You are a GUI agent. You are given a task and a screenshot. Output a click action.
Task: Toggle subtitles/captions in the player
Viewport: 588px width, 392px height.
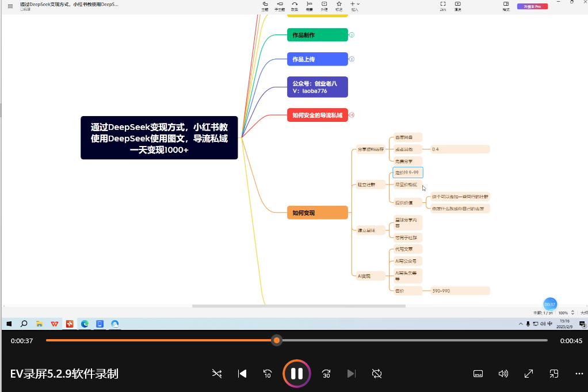pos(478,374)
